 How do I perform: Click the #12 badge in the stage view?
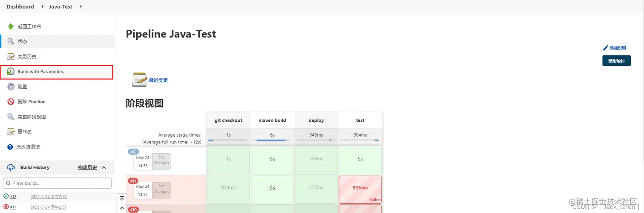tap(133, 152)
